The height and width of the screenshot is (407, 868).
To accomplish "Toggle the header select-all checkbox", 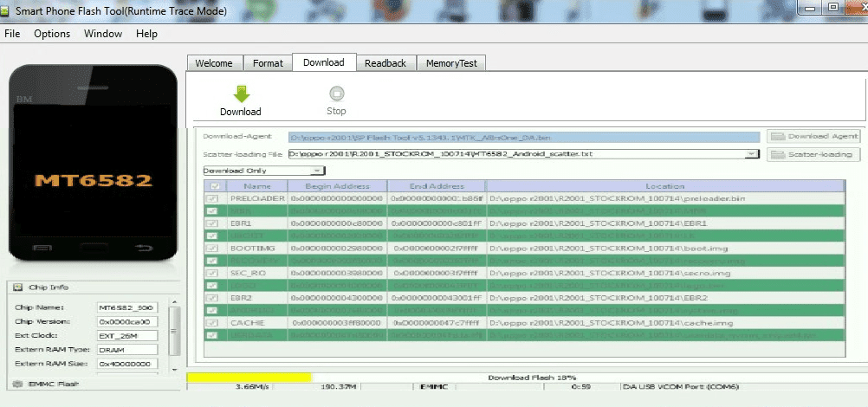I will point(214,186).
